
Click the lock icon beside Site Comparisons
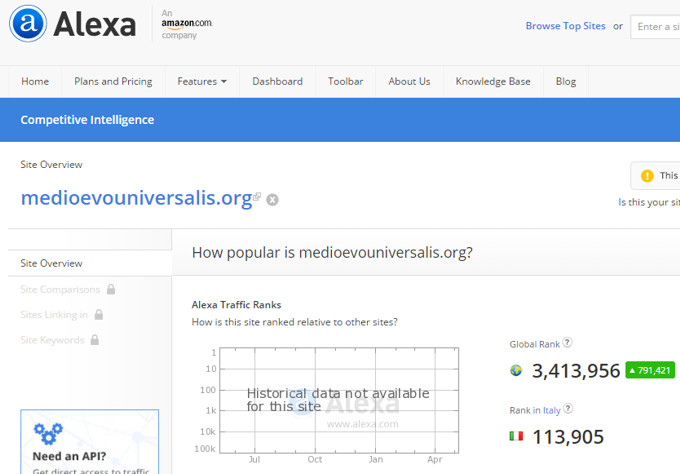(x=111, y=289)
